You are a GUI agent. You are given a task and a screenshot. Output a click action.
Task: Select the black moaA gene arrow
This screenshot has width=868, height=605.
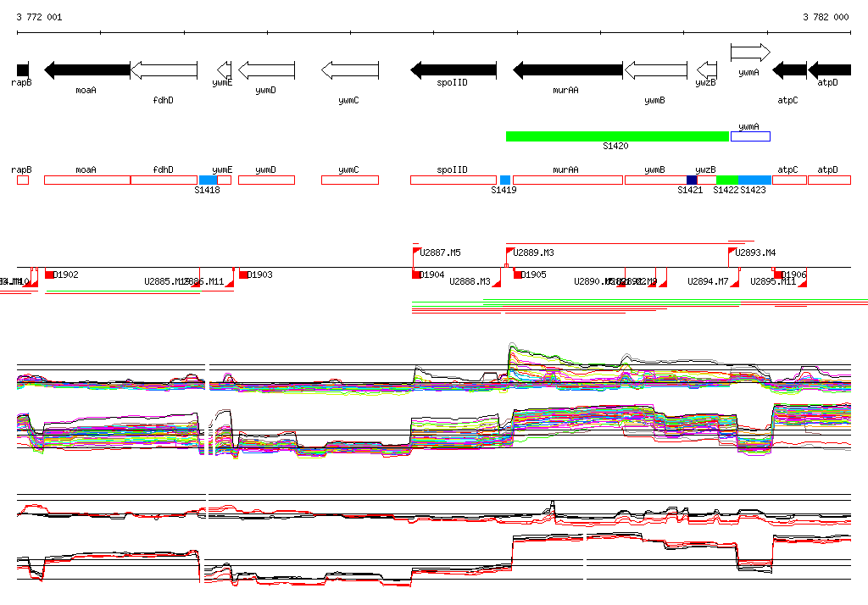[x=87, y=70]
